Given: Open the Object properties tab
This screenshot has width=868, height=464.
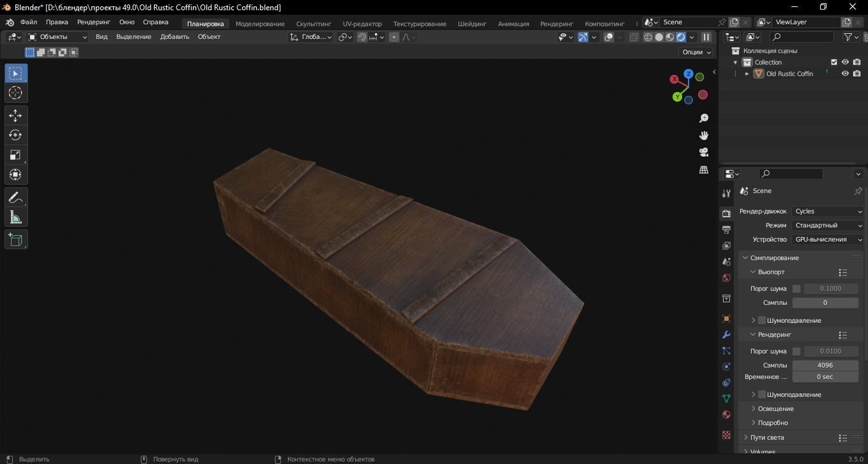Looking at the screenshot, I should pyautogui.click(x=726, y=318).
